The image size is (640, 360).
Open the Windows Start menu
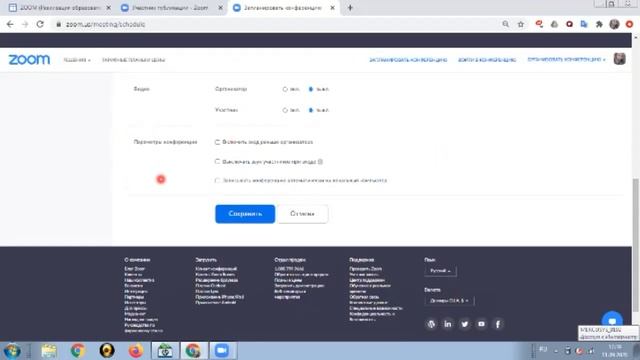(x=12, y=351)
